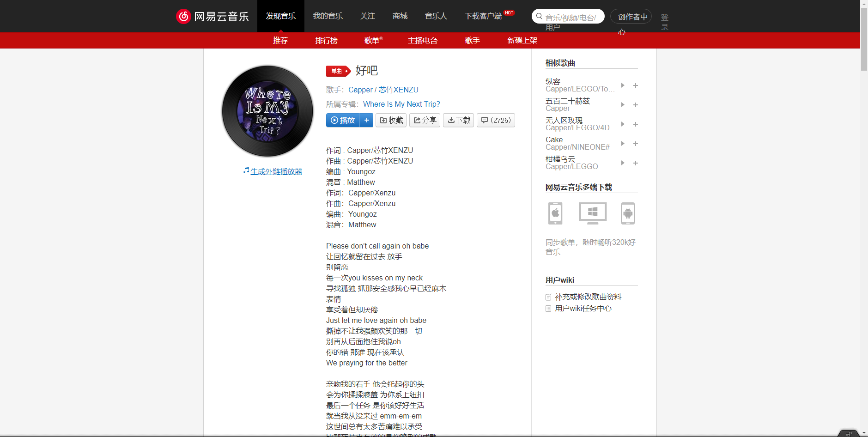
Task: Download the song via 下载 icon
Action: (x=452, y=120)
